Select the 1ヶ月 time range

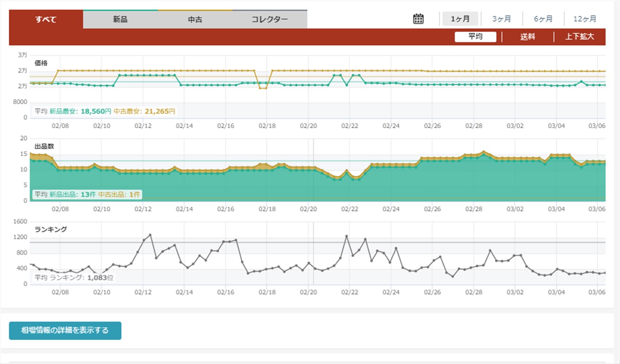pos(460,19)
